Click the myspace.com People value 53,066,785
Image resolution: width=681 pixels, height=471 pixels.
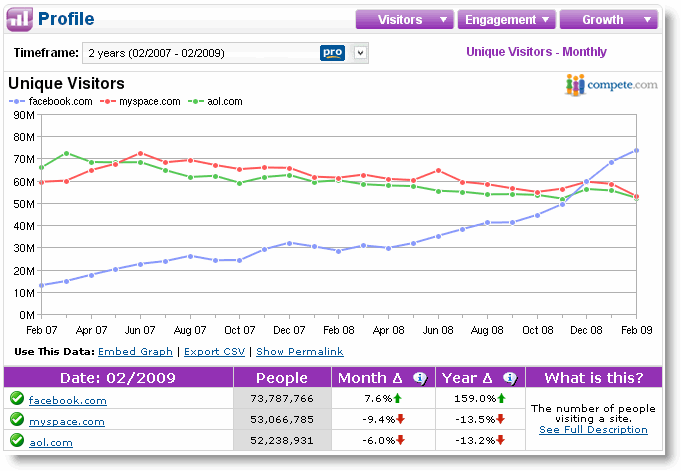282,419
